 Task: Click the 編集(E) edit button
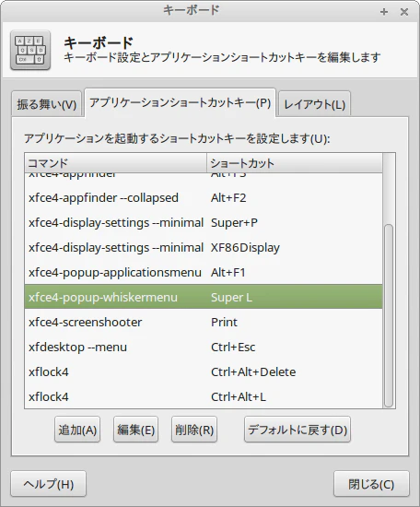tap(136, 430)
